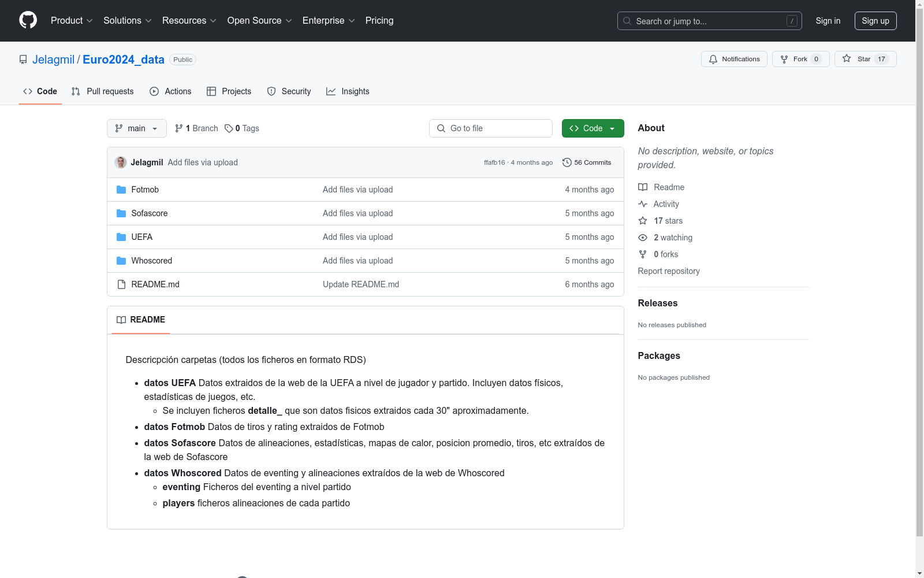This screenshot has width=924, height=578.
Task: Click the Report repository link
Action: pyautogui.click(x=669, y=271)
